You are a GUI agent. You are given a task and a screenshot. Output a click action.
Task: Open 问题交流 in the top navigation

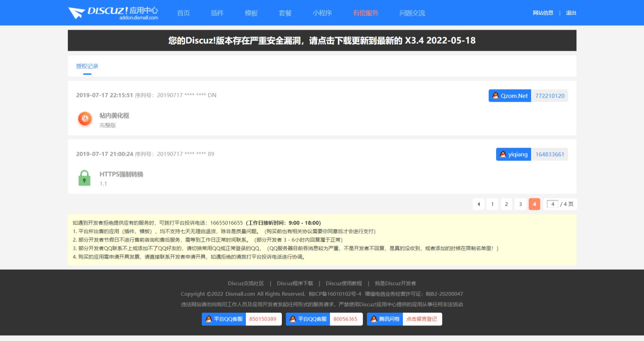tap(412, 13)
